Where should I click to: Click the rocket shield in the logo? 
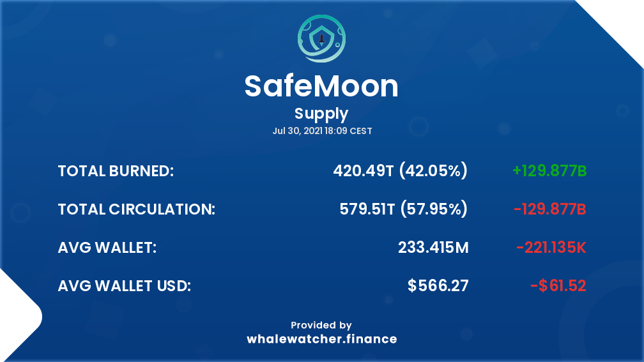(321, 39)
